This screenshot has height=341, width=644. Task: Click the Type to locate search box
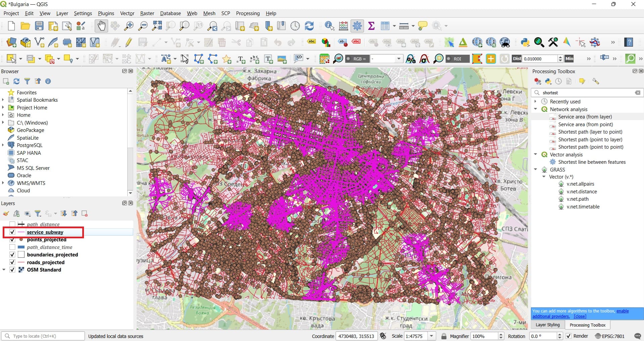[43, 336]
